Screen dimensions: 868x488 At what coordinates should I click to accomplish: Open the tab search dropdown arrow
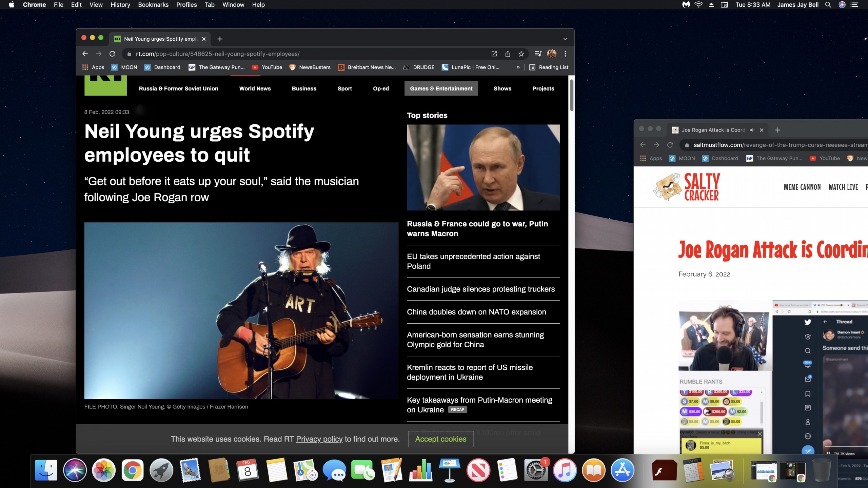[x=565, y=39]
